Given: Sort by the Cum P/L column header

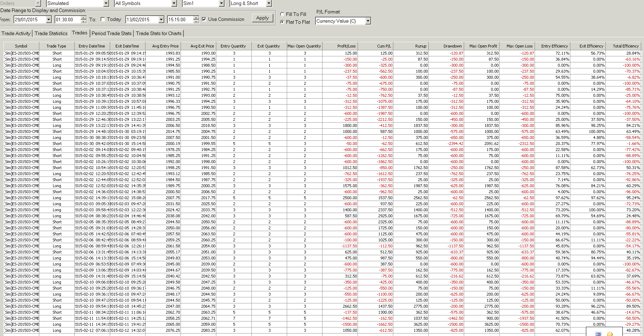Looking at the screenshot, I should [x=375, y=46].
